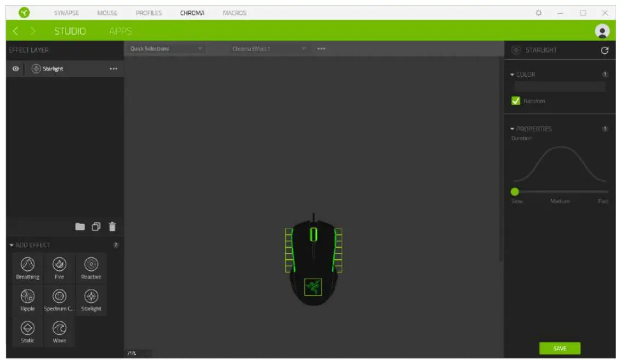Open help for Add Effect section

(116, 245)
